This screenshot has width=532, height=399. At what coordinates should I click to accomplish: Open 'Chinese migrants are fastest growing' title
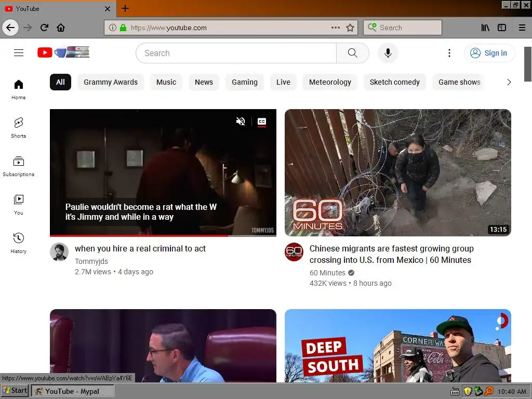pyautogui.click(x=392, y=254)
